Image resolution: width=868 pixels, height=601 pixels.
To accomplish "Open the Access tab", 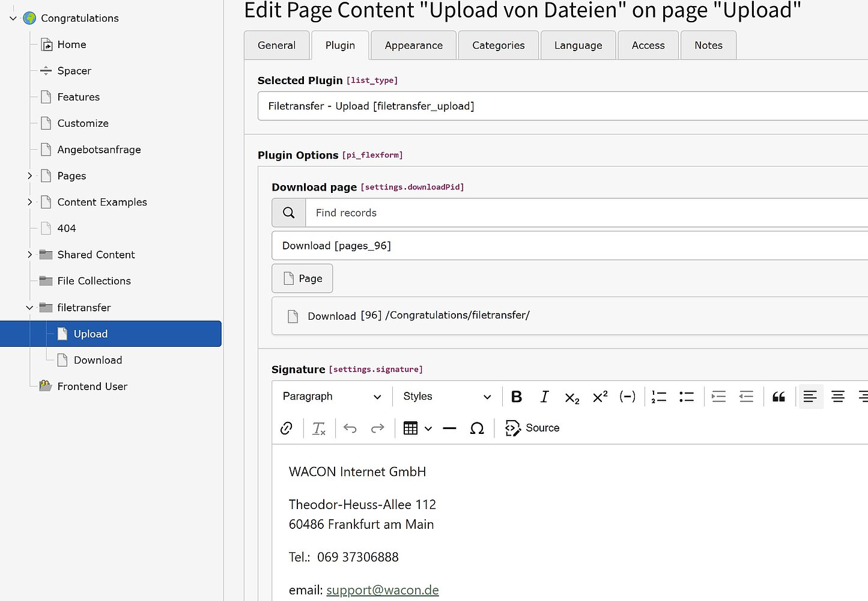I will click(x=648, y=46).
